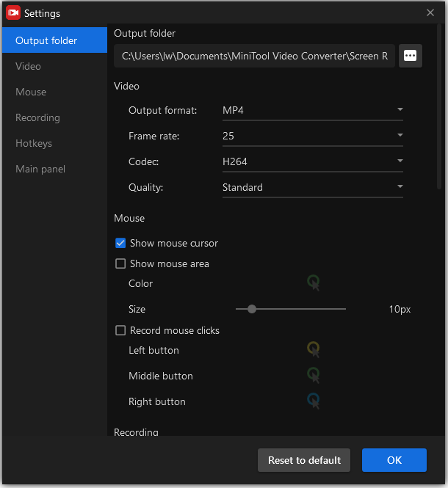Go to Main panel section in sidebar
The image size is (448, 488).
point(55,169)
